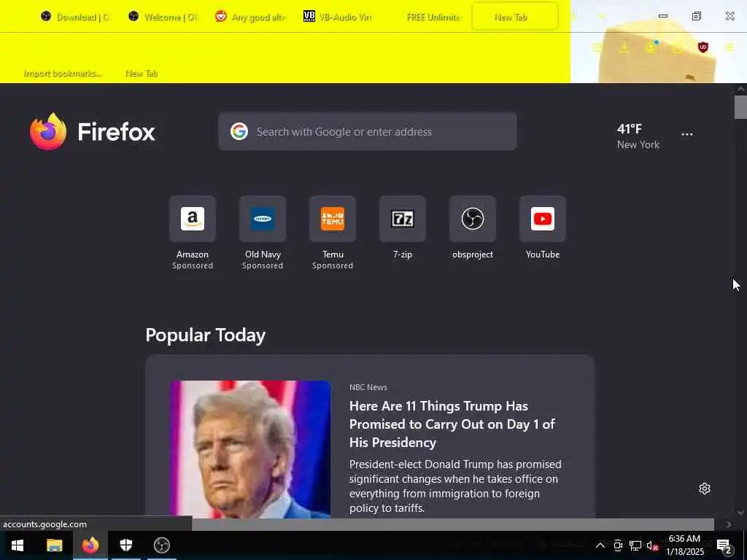Screen dimensions: 747x560
Task: Click the 41°F New York weather widget
Action: [638, 136]
